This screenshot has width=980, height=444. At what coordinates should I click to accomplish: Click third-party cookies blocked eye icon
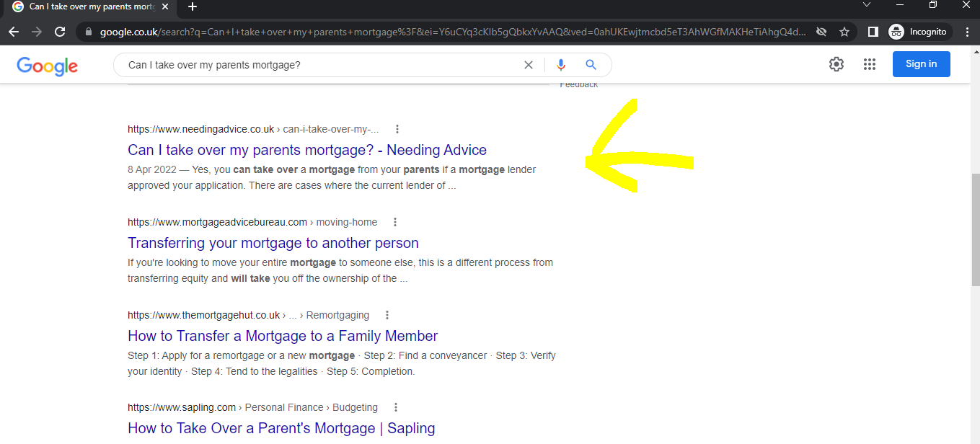tap(821, 32)
